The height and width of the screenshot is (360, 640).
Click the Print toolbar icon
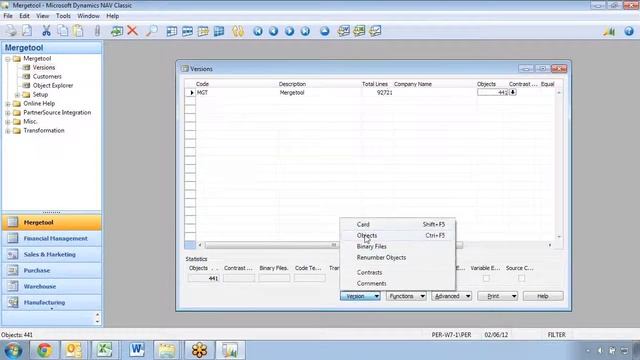click(x=11, y=31)
